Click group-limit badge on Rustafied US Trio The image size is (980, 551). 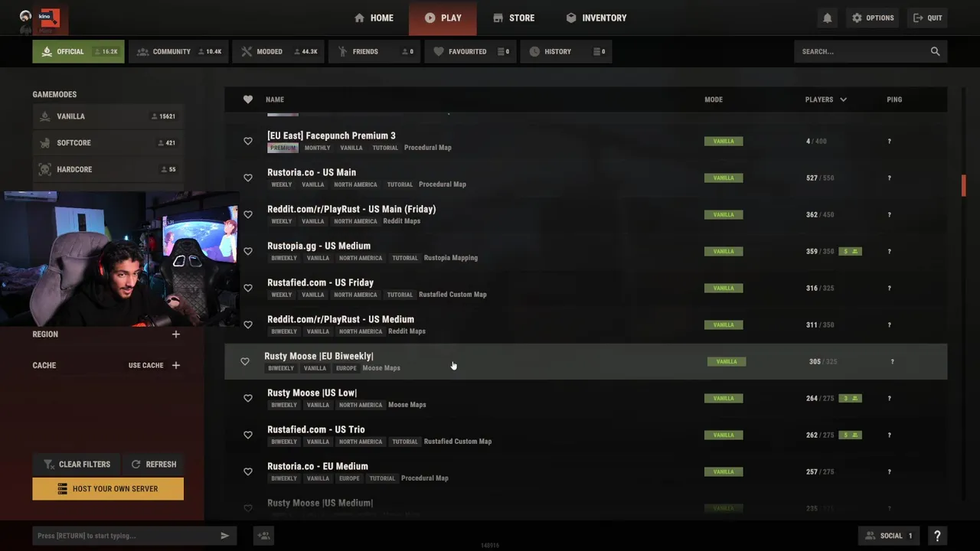(x=850, y=435)
